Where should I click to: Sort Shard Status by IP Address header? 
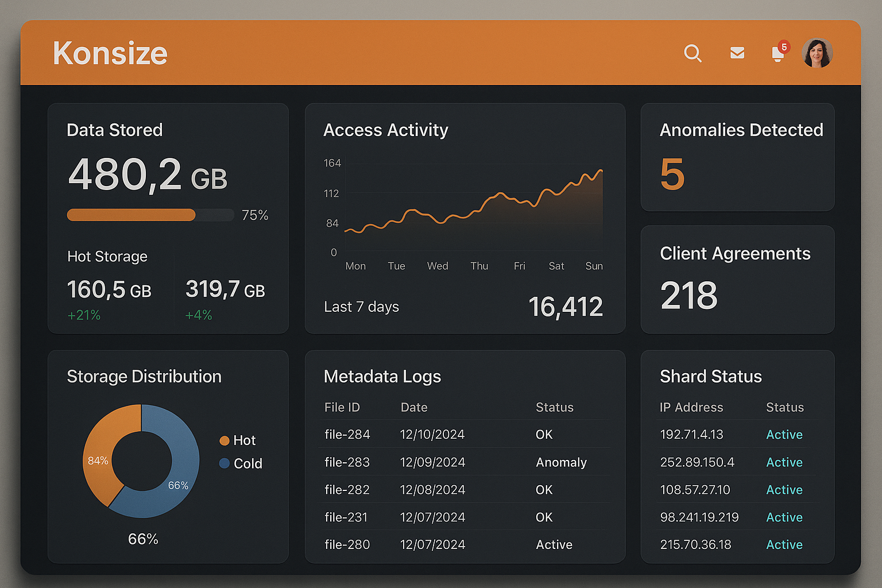point(691,407)
